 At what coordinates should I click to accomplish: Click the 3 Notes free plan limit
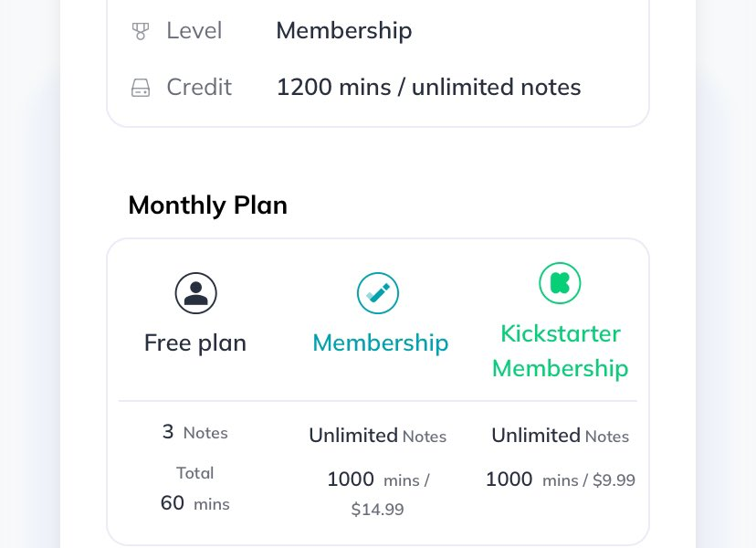tap(195, 432)
